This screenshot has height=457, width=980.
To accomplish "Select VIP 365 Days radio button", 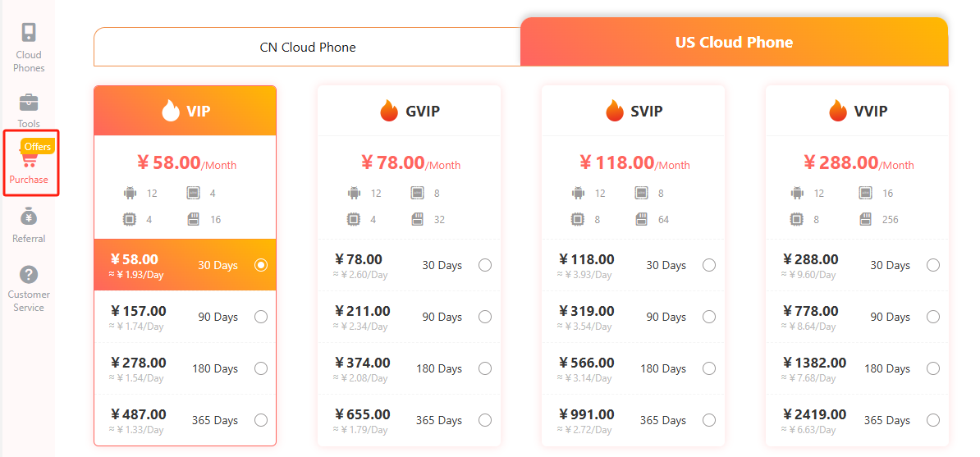I will [261, 420].
